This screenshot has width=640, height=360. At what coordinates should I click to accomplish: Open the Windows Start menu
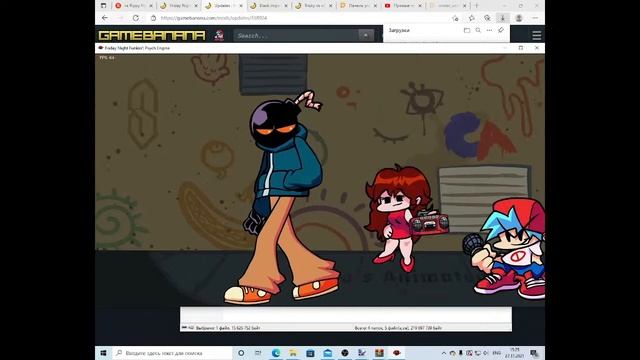pyautogui.click(x=103, y=353)
